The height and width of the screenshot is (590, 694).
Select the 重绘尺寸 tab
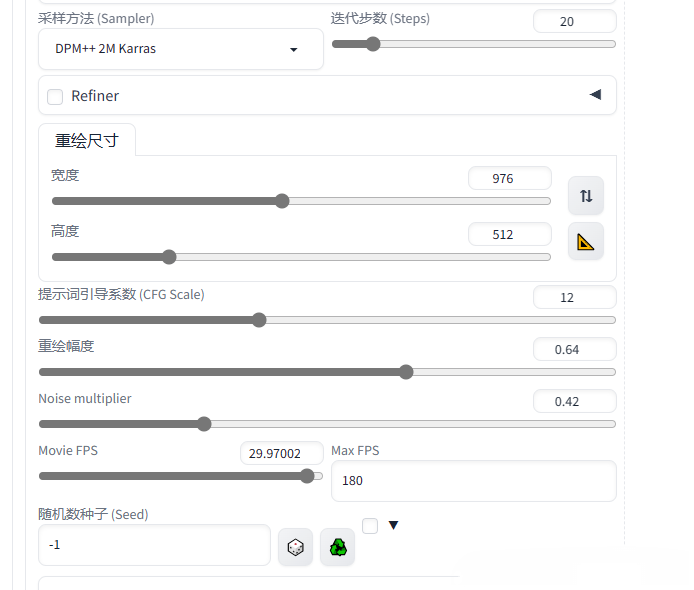click(x=87, y=140)
